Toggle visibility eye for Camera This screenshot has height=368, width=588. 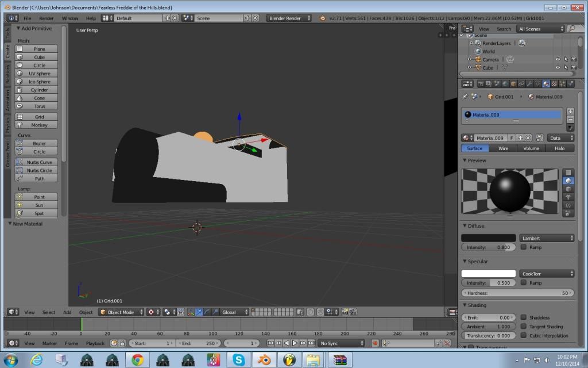pyautogui.click(x=558, y=59)
